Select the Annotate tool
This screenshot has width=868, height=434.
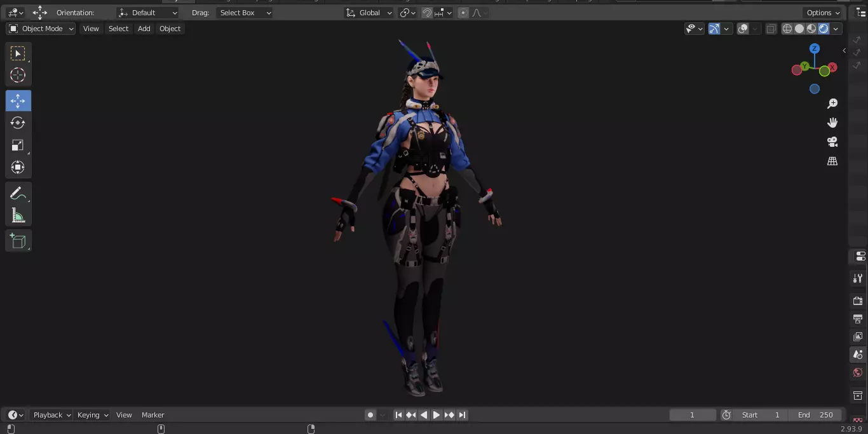click(x=18, y=194)
